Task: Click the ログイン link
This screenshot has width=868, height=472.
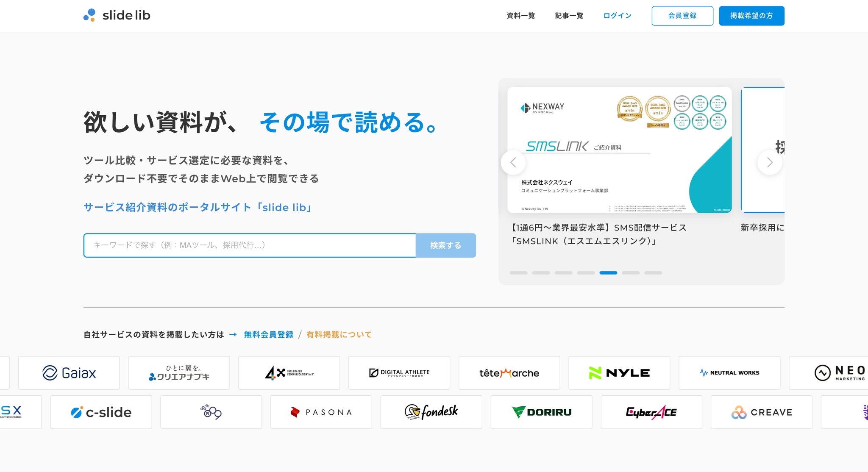Action: tap(617, 16)
